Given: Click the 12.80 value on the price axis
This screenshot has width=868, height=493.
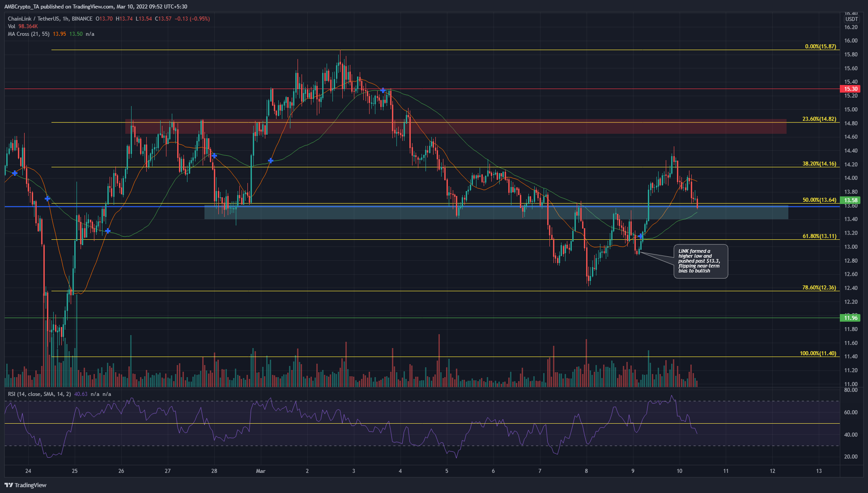Looking at the screenshot, I should pyautogui.click(x=851, y=261).
